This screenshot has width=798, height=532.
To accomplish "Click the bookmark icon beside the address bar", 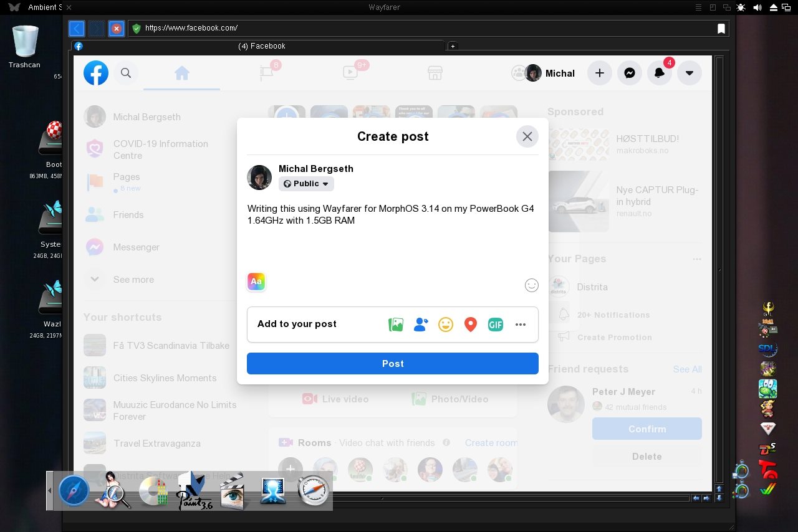I will [721, 28].
